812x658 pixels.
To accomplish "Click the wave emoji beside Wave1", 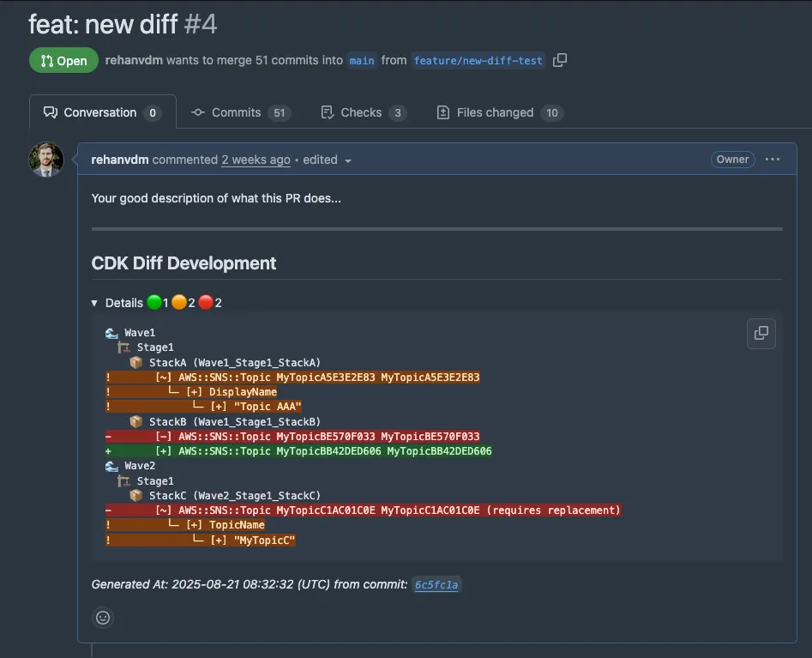I will click(x=111, y=333).
